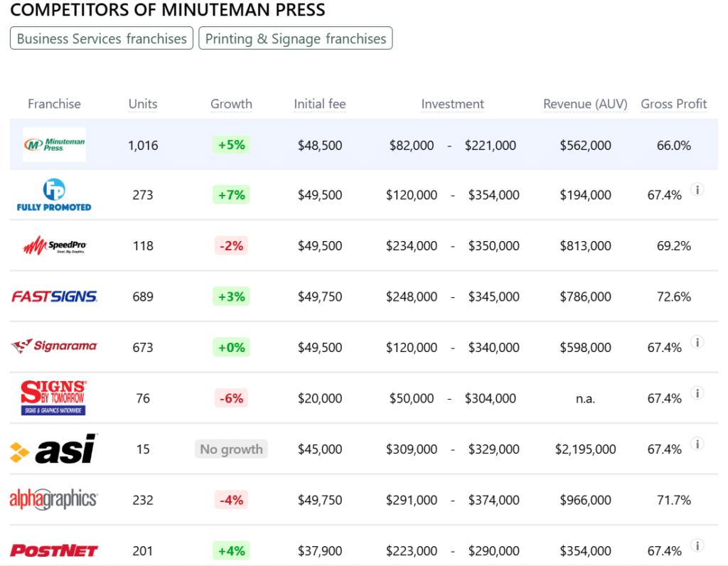The height and width of the screenshot is (566, 728).
Task: Select the $82,000 investment minimum
Action: [x=412, y=145]
